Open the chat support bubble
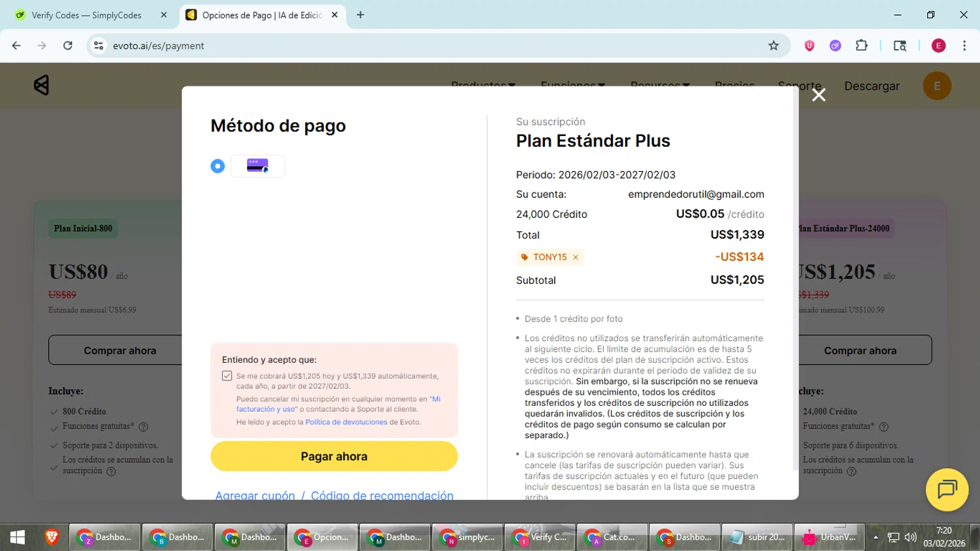Viewport: 980px width, 551px height. click(947, 490)
